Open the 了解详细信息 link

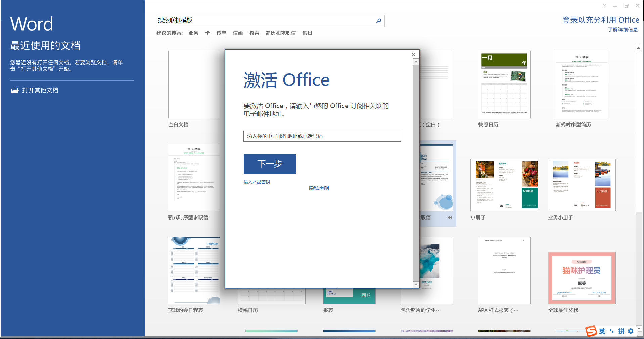[x=623, y=30]
